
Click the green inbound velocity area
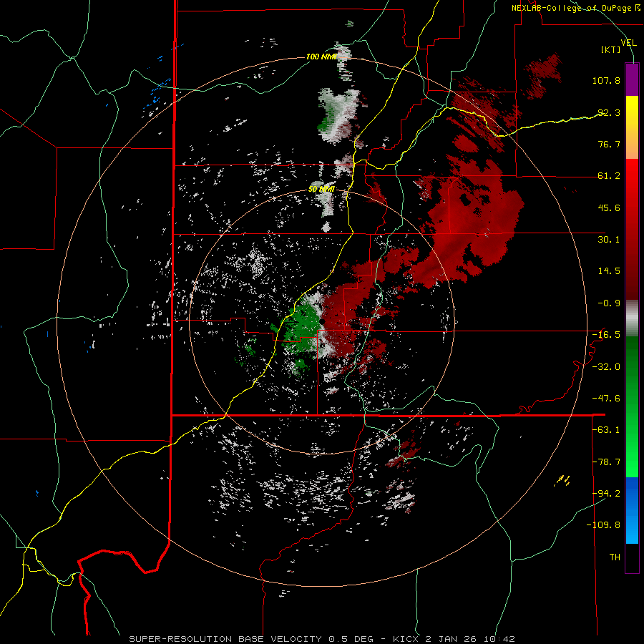[x=304, y=326]
